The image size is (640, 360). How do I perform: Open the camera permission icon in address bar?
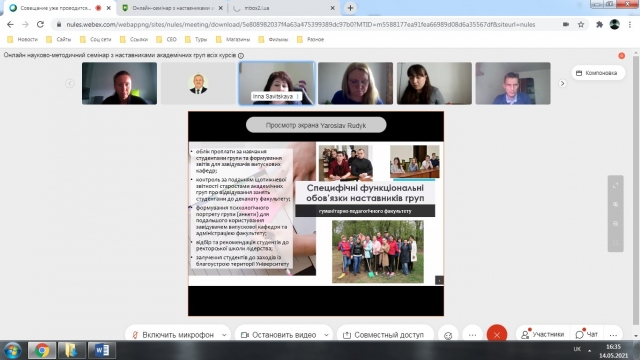click(x=566, y=24)
